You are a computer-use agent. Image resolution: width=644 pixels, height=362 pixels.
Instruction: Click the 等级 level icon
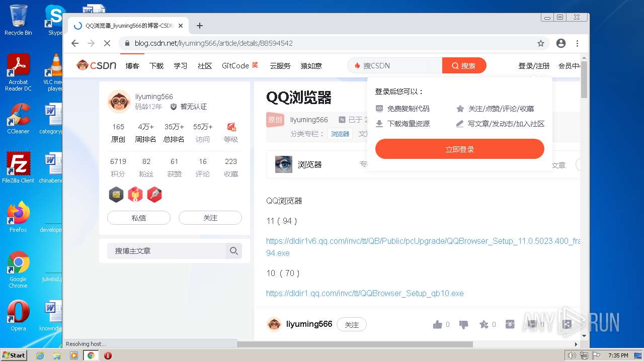tap(231, 127)
